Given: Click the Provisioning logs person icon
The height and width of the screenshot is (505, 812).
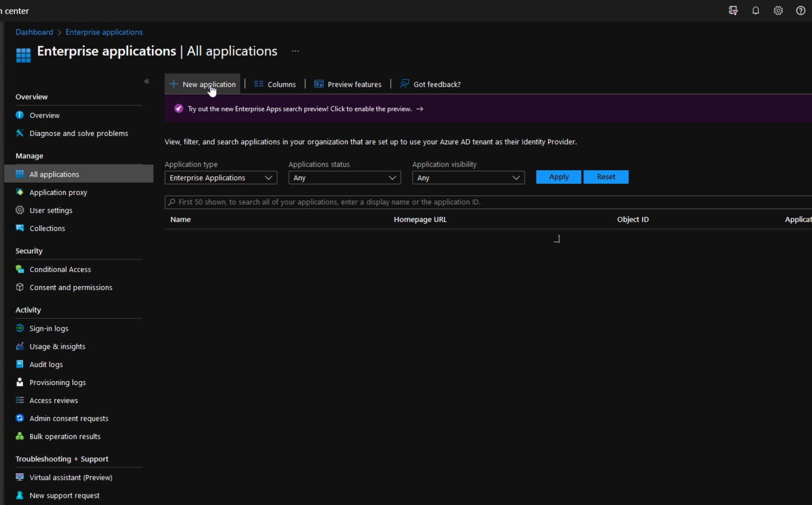Looking at the screenshot, I should pyautogui.click(x=20, y=382).
